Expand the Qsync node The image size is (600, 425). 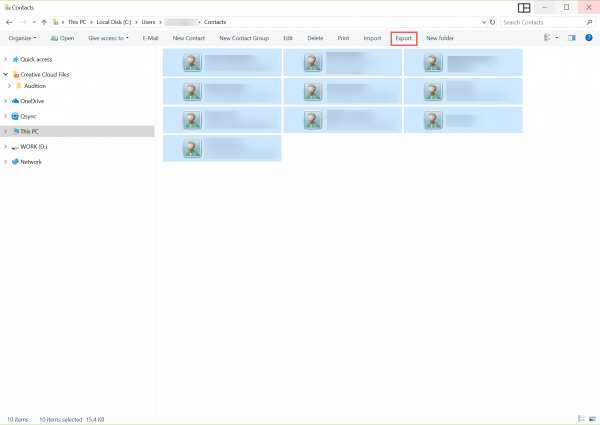[x=6, y=116]
